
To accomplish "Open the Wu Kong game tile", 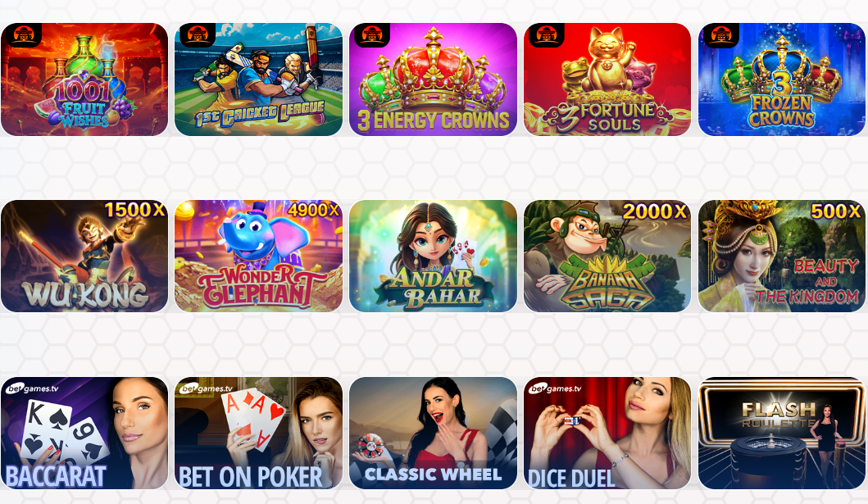I will click(84, 257).
